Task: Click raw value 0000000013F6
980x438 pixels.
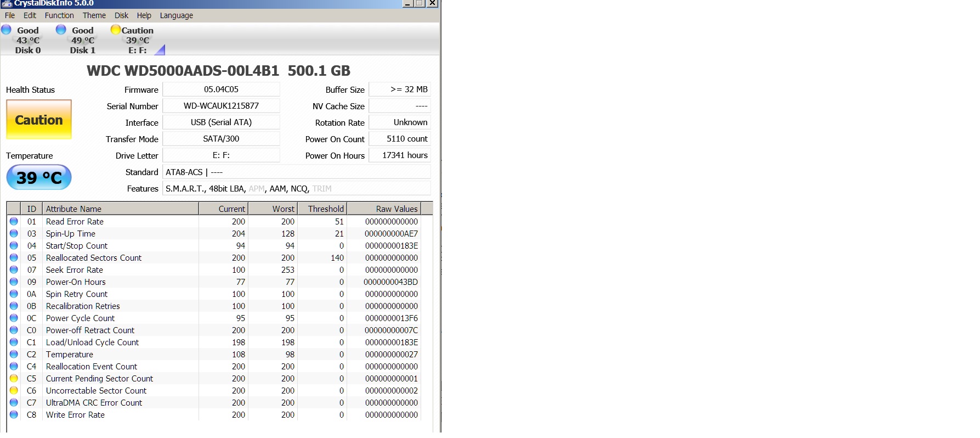Action: pyautogui.click(x=391, y=318)
